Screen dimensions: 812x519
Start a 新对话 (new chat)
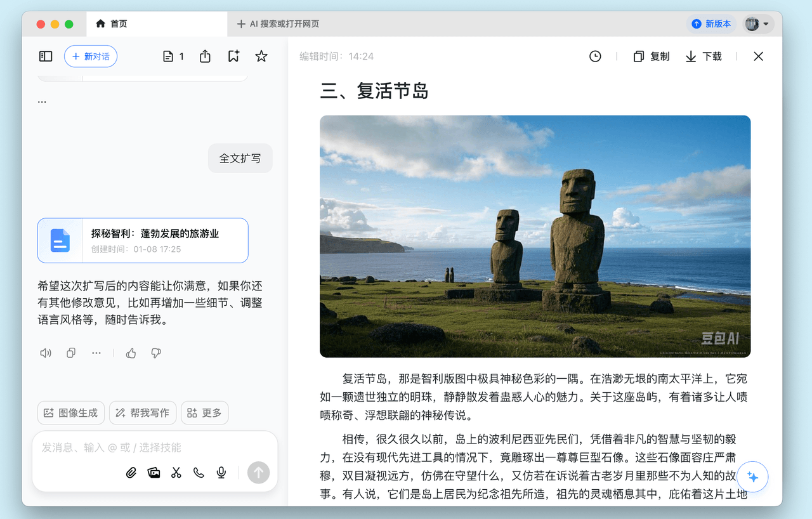[x=91, y=56]
